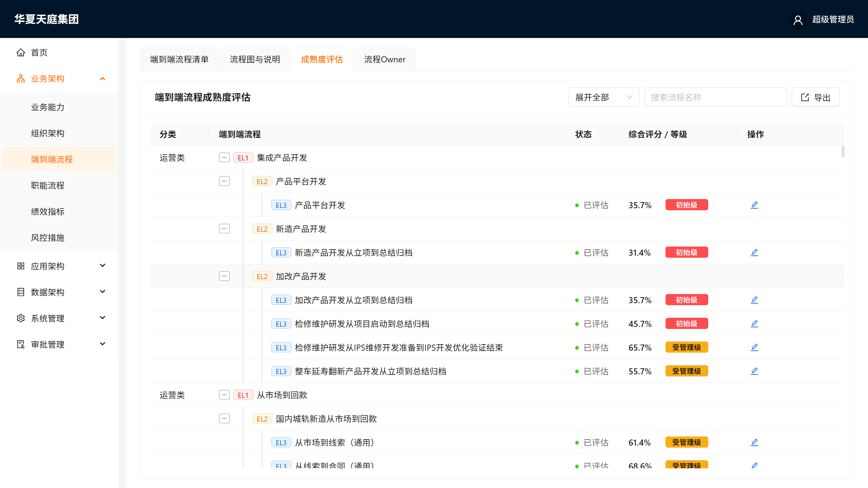Expand the 数据架构 menu chevron
The width and height of the screenshot is (868, 488).
(x=102, y=292)
